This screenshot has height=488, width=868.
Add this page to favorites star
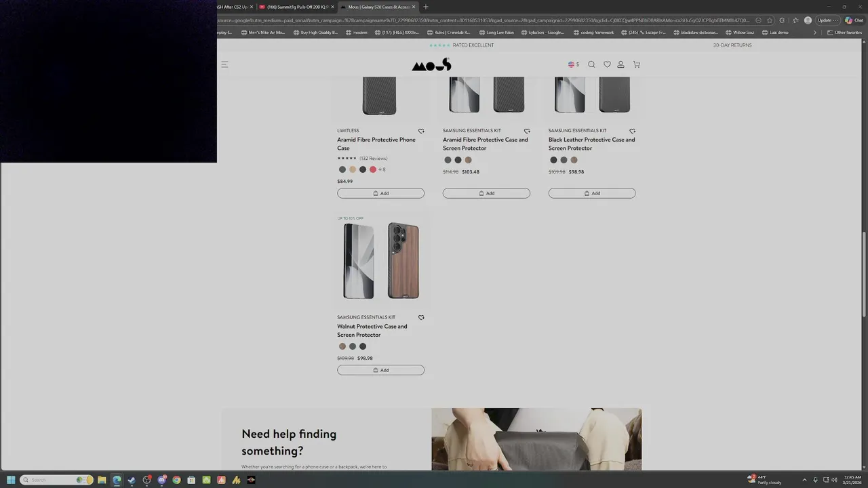[770, 20]
